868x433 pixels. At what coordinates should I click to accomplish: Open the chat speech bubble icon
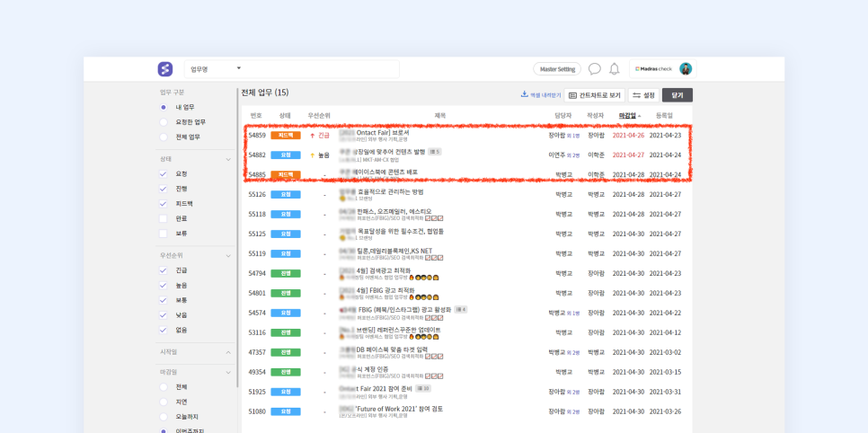[594, 69]
